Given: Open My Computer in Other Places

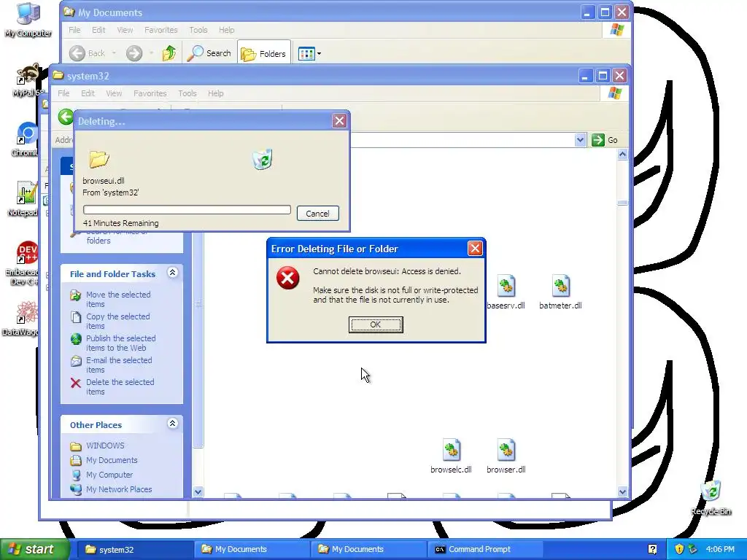Looking at the screenshot, I should click(x=109, y=475).
